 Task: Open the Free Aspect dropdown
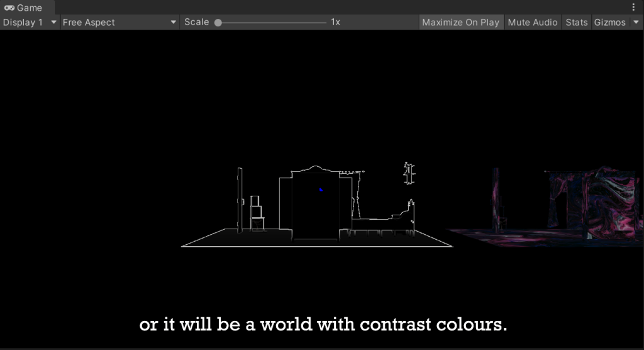(119, 22)
